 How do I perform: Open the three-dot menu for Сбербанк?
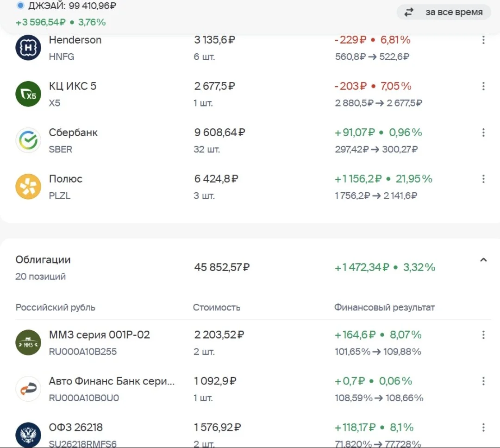pyautogui.click(x=483, y=133)
